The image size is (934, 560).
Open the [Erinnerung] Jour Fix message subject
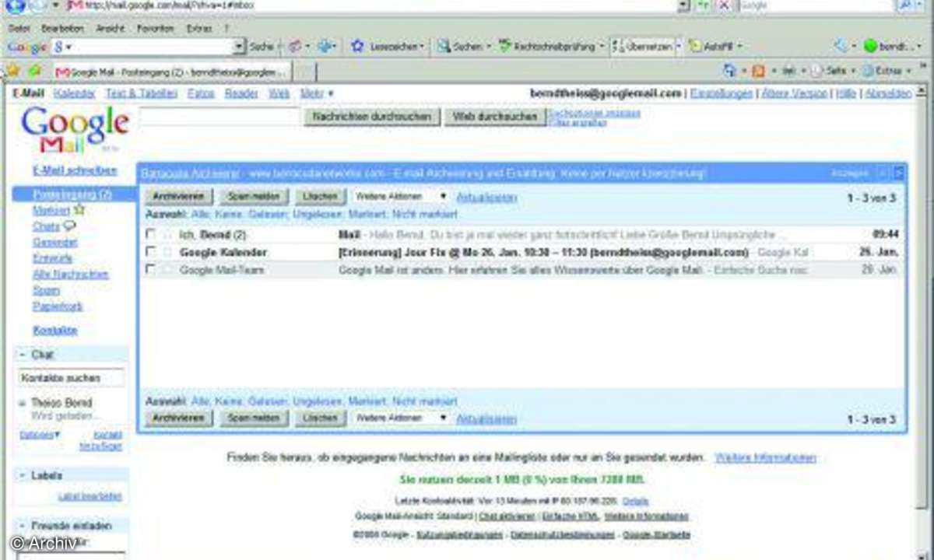pos(543,252)
